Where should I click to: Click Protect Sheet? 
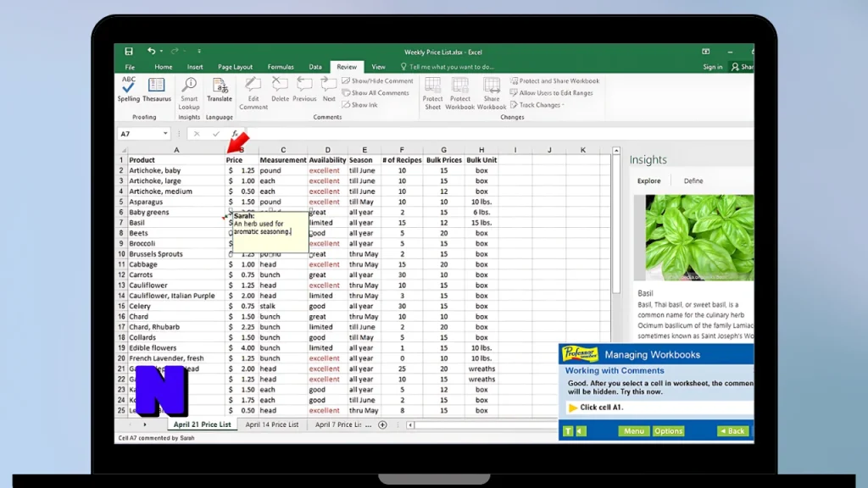coord(432,93)
